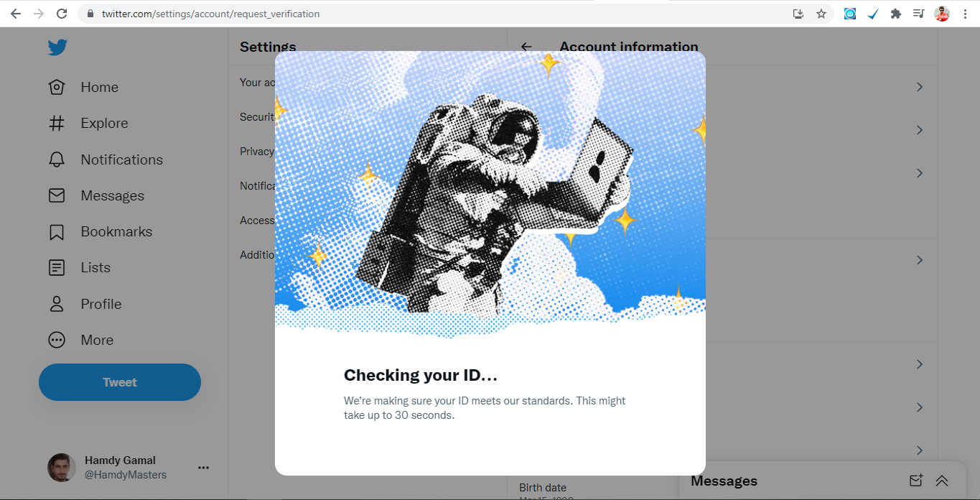This screenshot has height=500, width=980.
Task: Click the Profile person icon
Action: 57,304
